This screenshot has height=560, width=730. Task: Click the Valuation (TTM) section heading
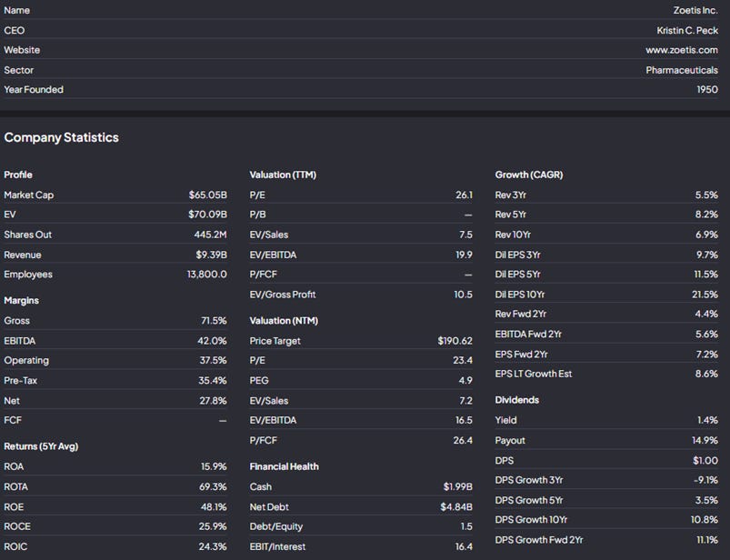click(283, 175)
